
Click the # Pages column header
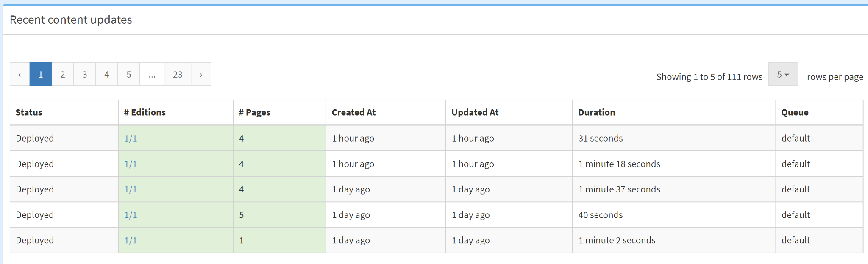coord(279,112)
